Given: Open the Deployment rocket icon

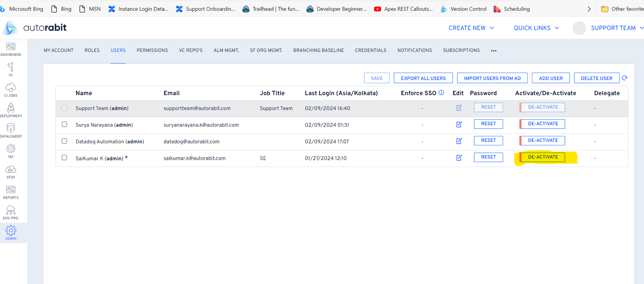Looking at the screenshot, I should pos(11,110).
